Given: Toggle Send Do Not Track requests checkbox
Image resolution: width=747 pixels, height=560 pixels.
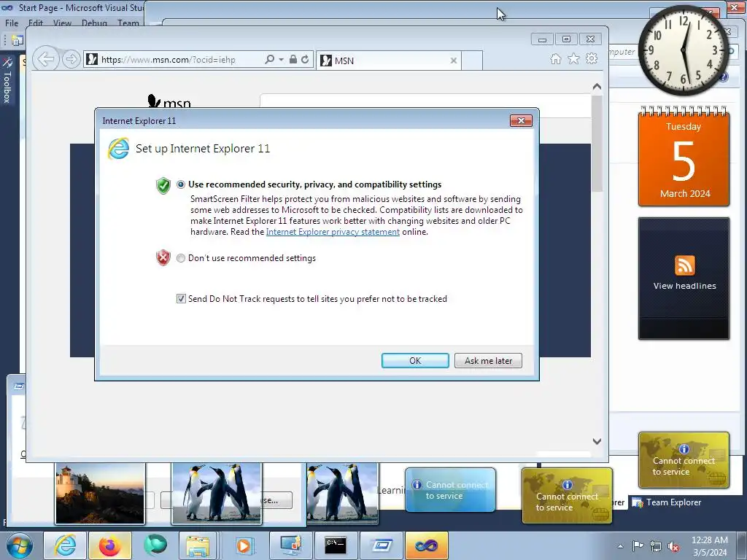Looking at the screenshot, I should point(181,298).
